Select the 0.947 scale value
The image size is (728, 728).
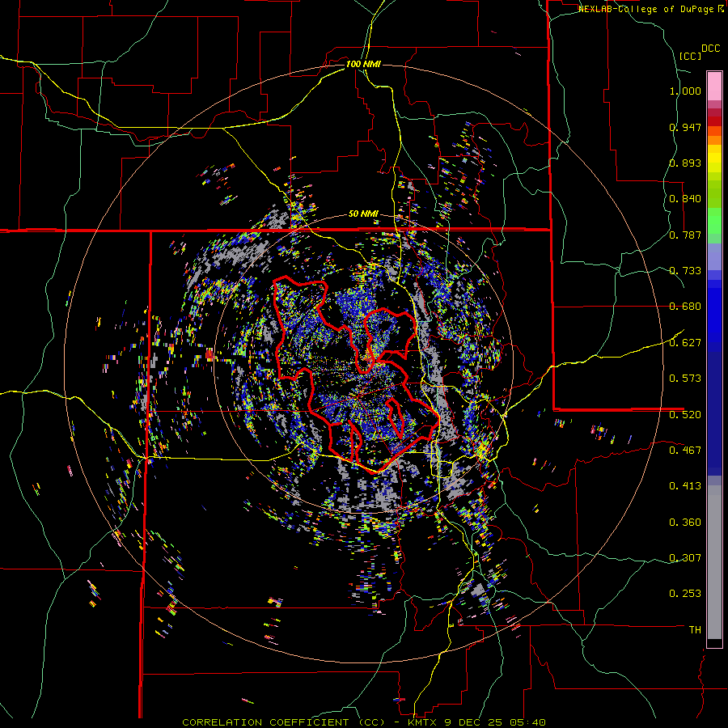click(685, 127)
